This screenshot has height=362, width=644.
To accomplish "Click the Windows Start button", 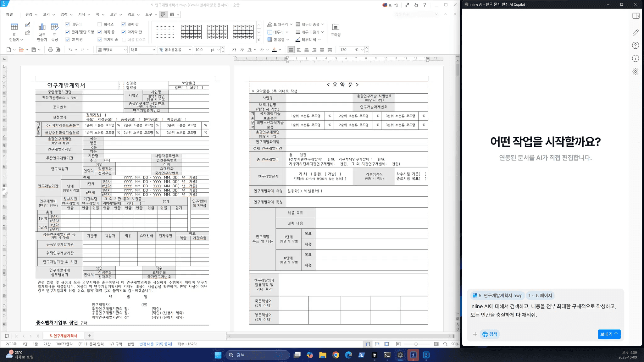I will pos(218,355).
